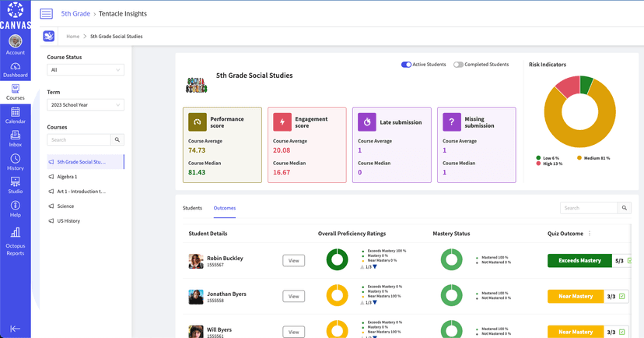644x338 pixels.
Task: Open the Quiz Outcome column options dots
Action: [x=590, y=234]
